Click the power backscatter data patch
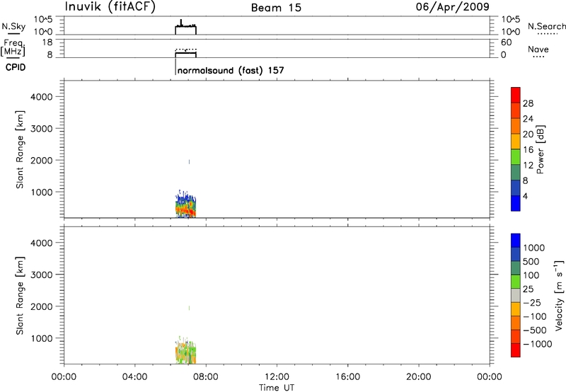 [x=185, y=204]
